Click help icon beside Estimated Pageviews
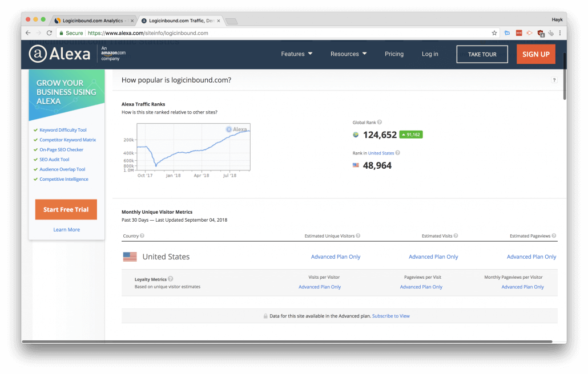The width and height of the screenshot is (588, 374). coord(554,236)
